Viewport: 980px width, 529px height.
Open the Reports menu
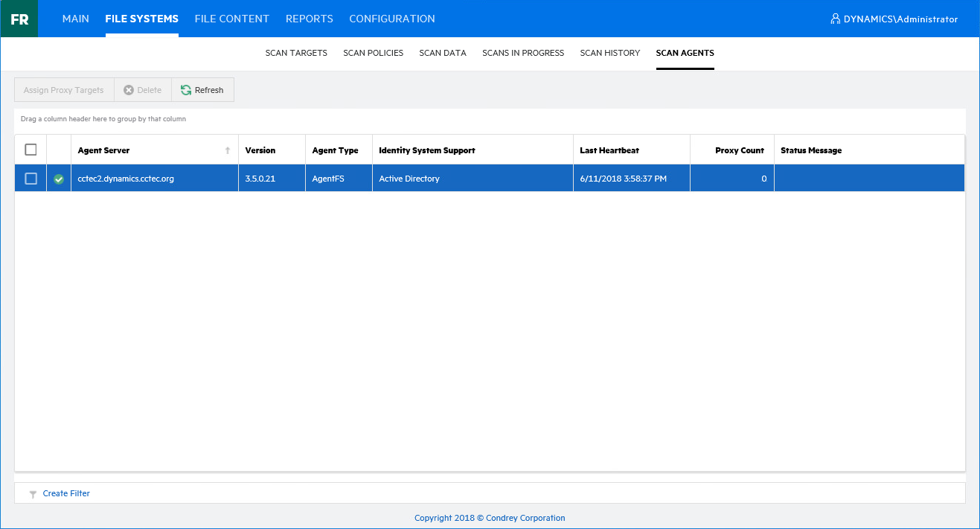[x=309, y=19]
